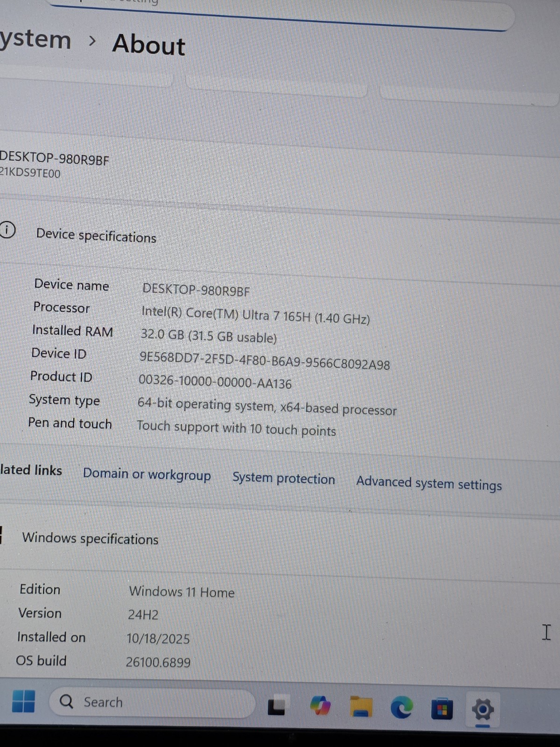This screenshot has height=747, width=560.
Task: Select the 64-bit operating system text
Action: point(267,406)
